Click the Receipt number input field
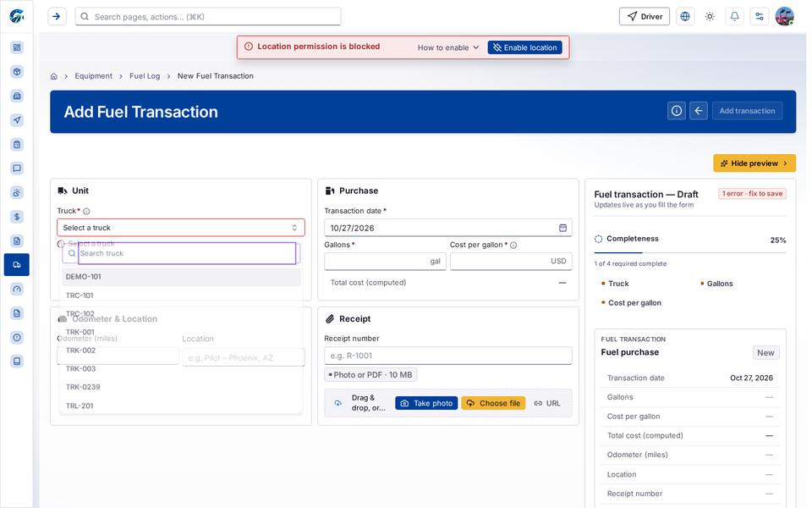The width and height of the screenshot is (812, 508). pyautogui.click(x=448, y=356)
